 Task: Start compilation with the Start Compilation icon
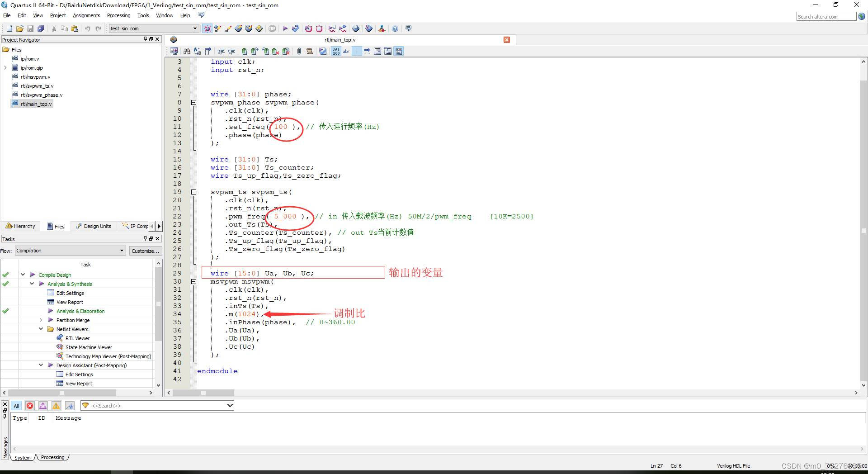pos(285,28)
